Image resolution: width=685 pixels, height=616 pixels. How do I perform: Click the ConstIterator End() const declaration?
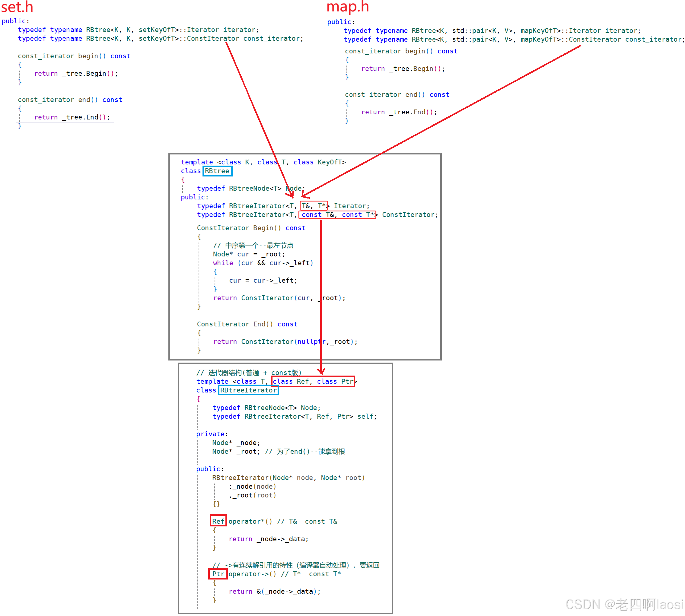[247, 324]
